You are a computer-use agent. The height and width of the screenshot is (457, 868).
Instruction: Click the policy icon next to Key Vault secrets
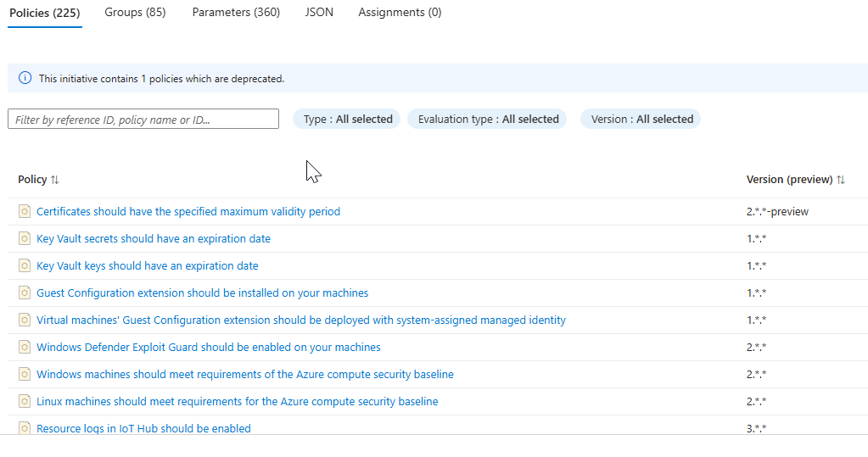tap(25, 238)
